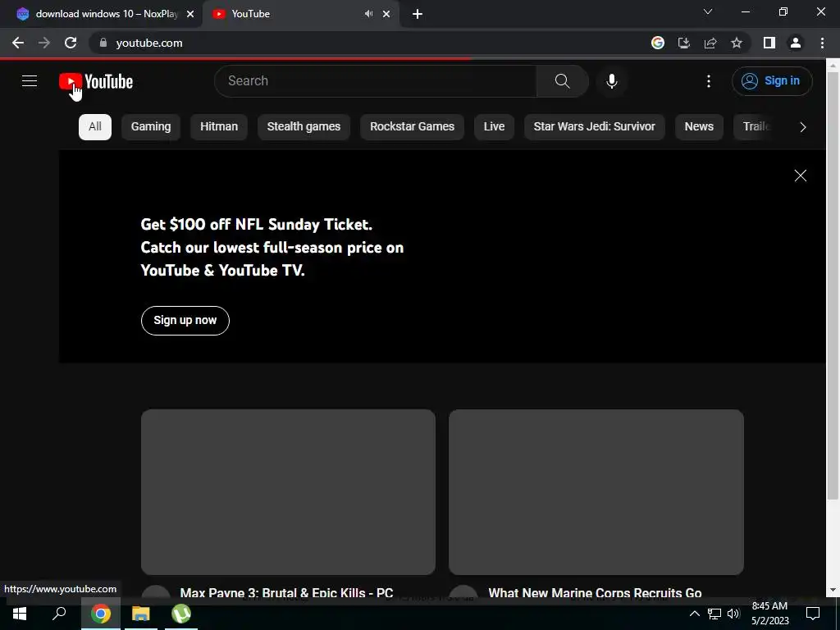
Task: Mute audio icon on YouTube tab
Action: [x=368, y=14]
